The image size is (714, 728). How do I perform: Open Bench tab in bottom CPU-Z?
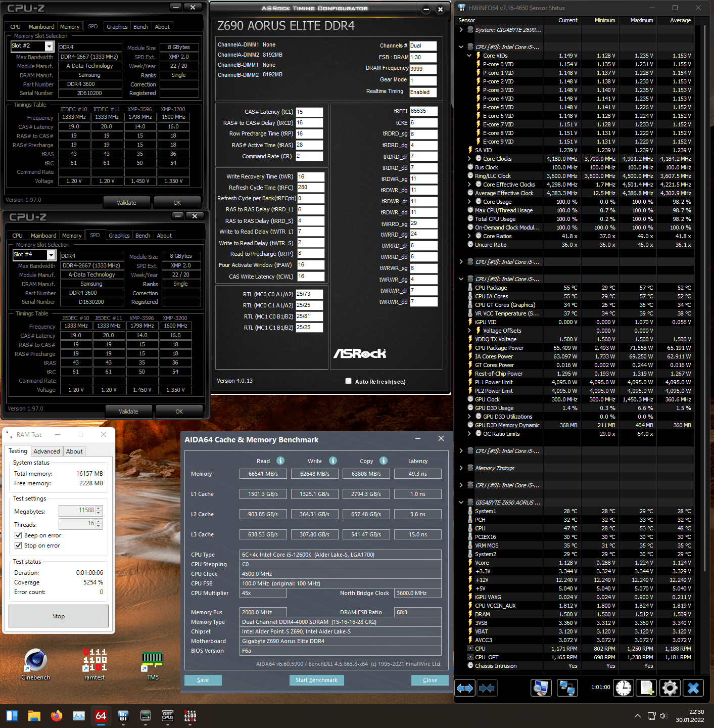coord(143,236)
